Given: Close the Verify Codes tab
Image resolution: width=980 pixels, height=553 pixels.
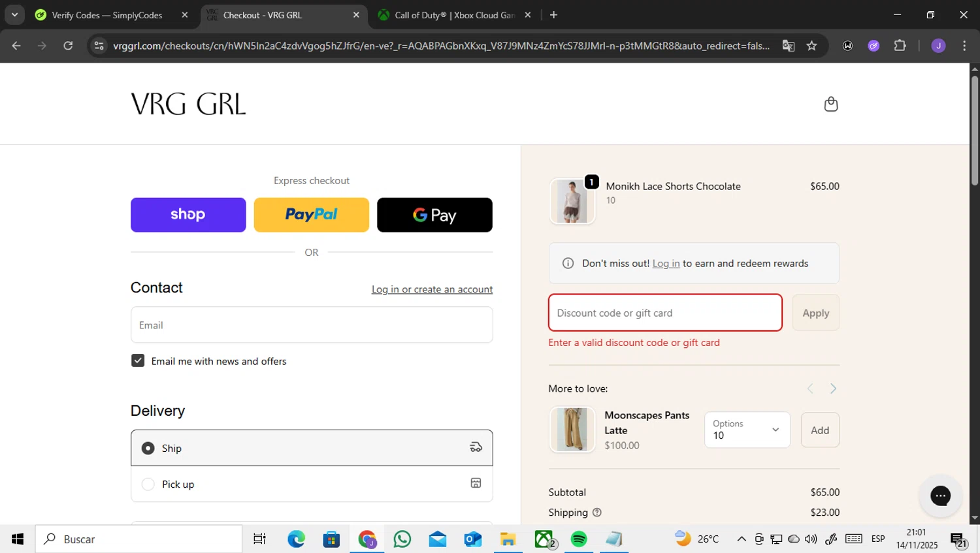Looking at the screenshot, I should point(185,15).
